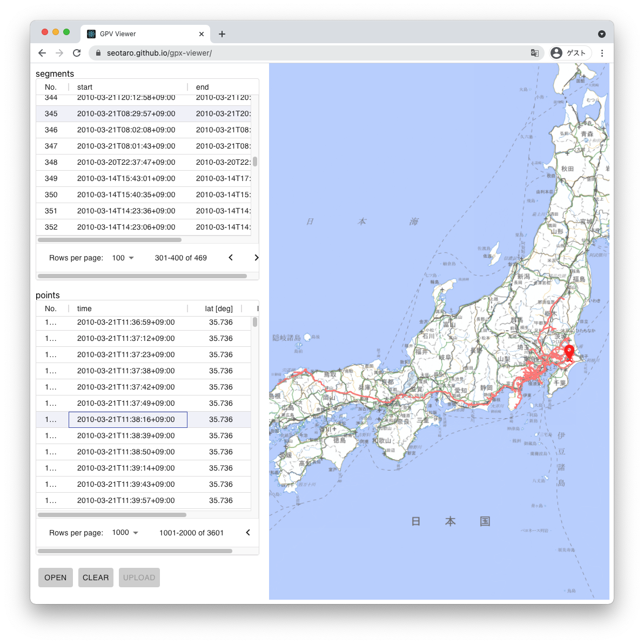Open the Google Translate icon in the address bar
The width and height of the screenshot is (644, 644).
point(534,53)
